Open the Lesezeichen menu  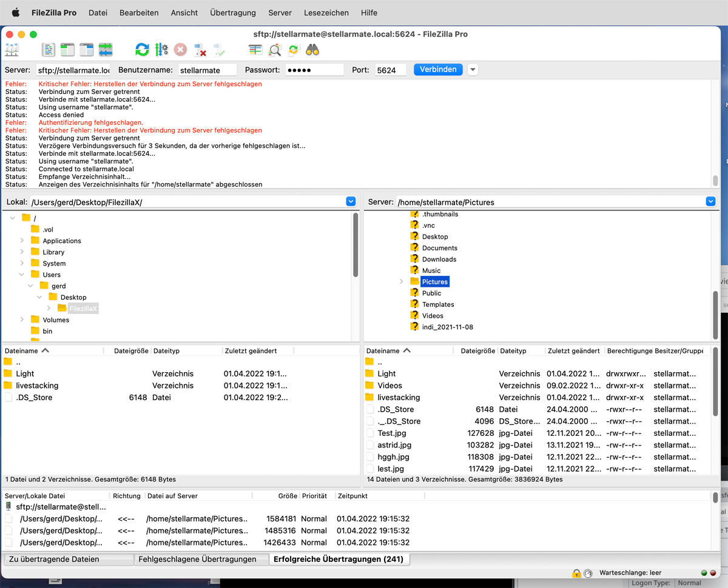(x=326, y=12)
